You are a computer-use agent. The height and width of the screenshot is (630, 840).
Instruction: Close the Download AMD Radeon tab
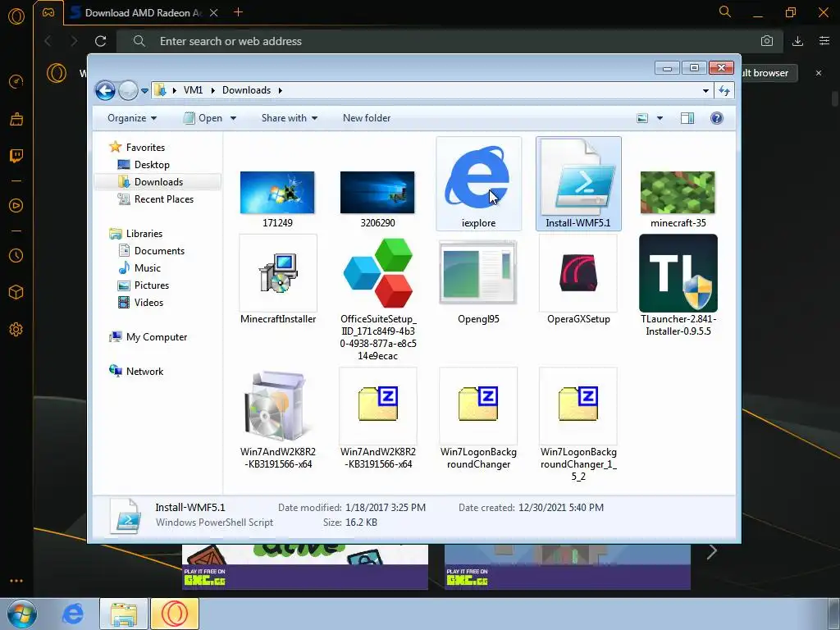214,13
